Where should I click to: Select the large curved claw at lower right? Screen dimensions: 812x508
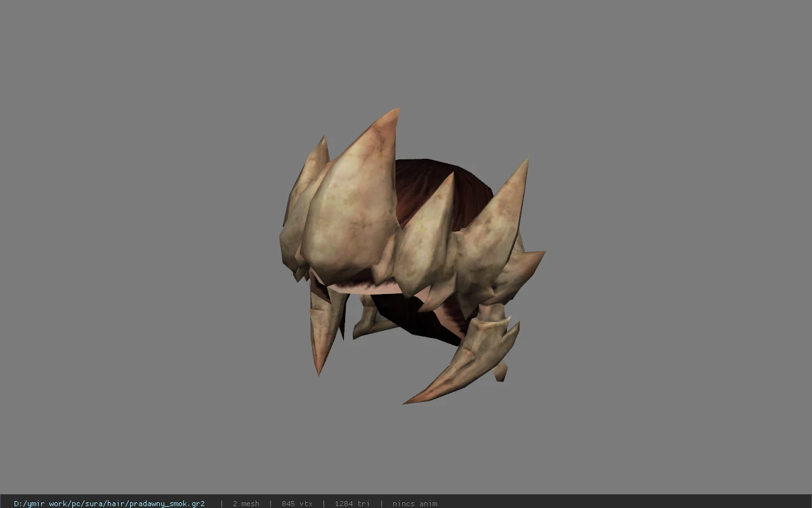click(463, 365)
